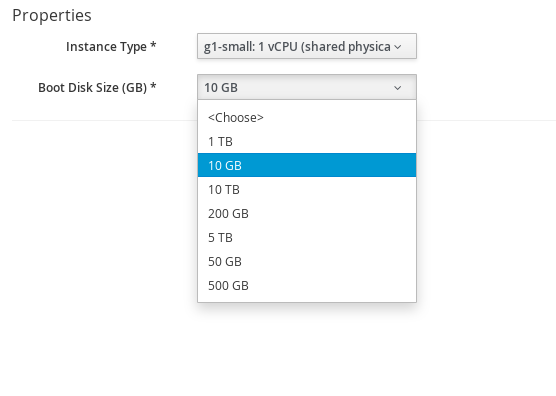Select the 50 GB option
This screenshot has height=396, width=556.
click(x=307, y=262)
